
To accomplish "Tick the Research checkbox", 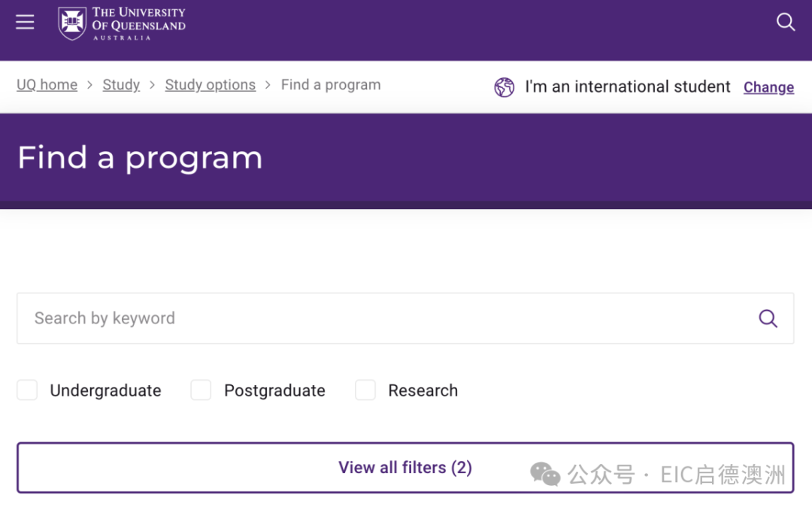I will pos(365,390).
